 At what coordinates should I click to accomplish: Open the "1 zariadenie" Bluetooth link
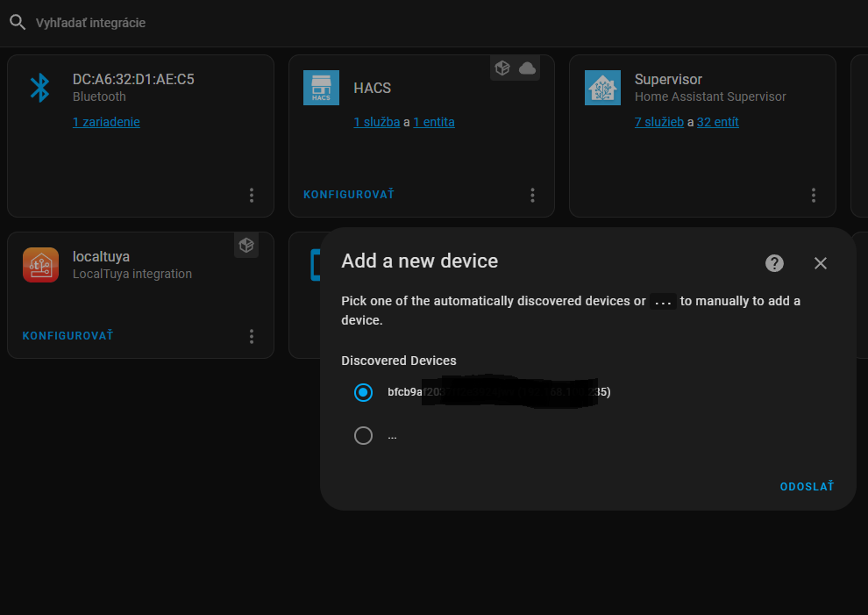pyautogui.click(x=106, y=122)
